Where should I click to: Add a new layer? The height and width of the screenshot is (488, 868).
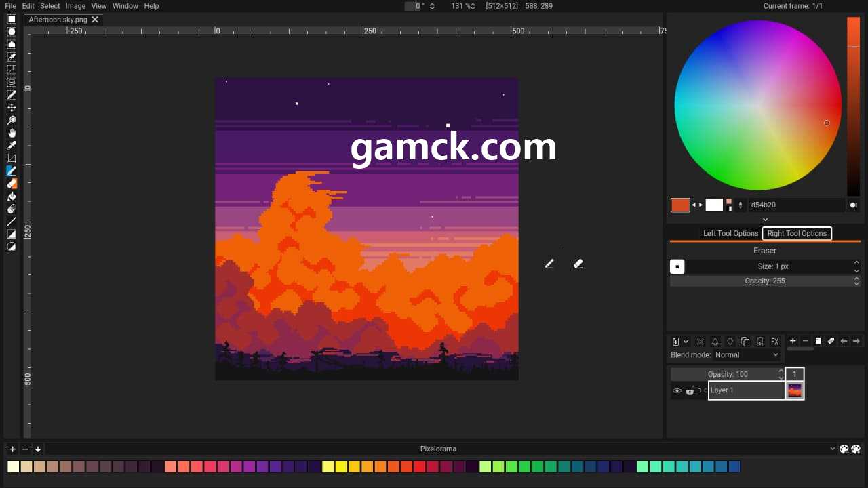coord(676,342)
